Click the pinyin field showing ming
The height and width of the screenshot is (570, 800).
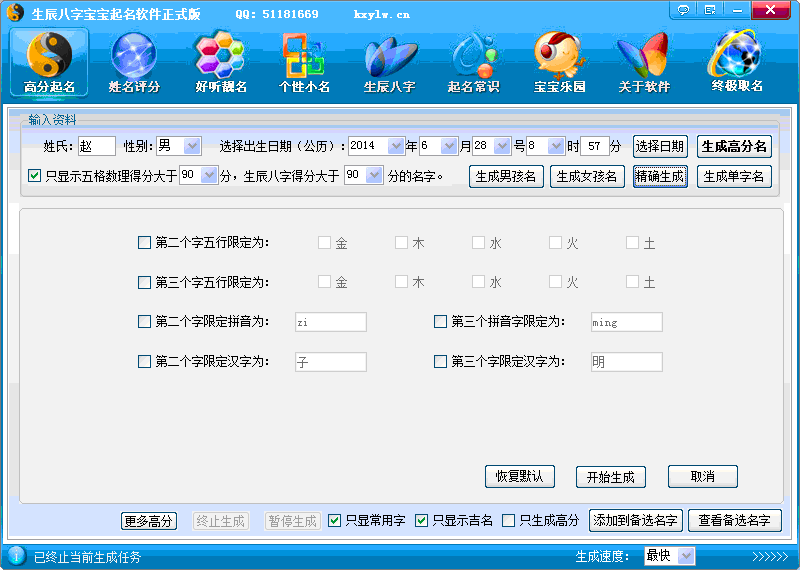627,322
